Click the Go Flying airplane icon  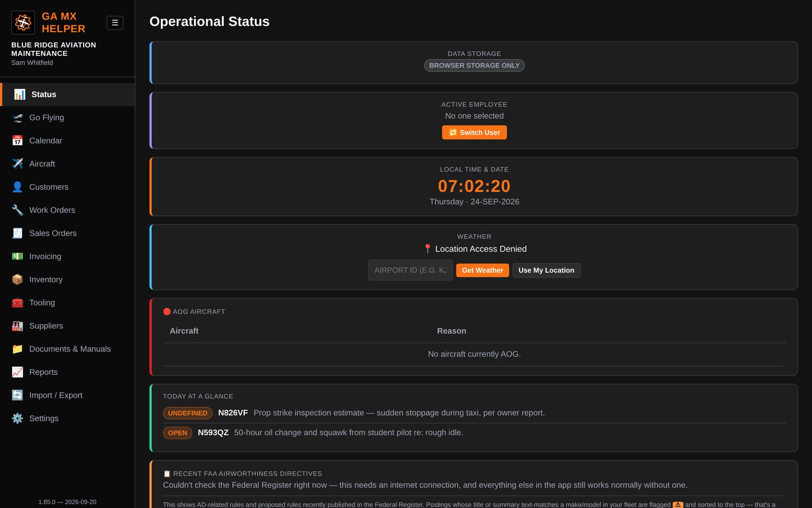point(17,118)
